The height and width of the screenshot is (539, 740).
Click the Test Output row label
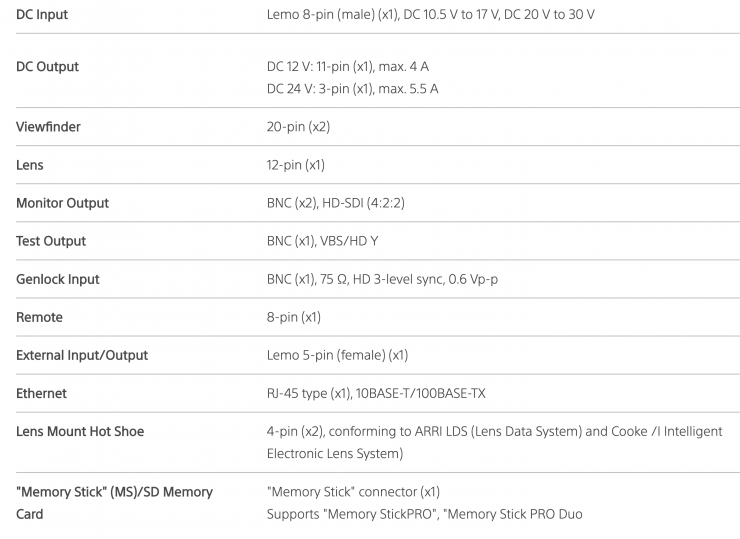[51, 241]
